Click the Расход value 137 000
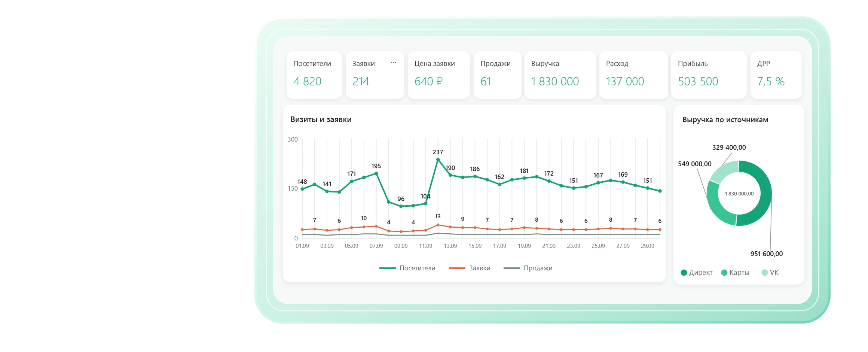868x352 pixels. coord(625,81)
